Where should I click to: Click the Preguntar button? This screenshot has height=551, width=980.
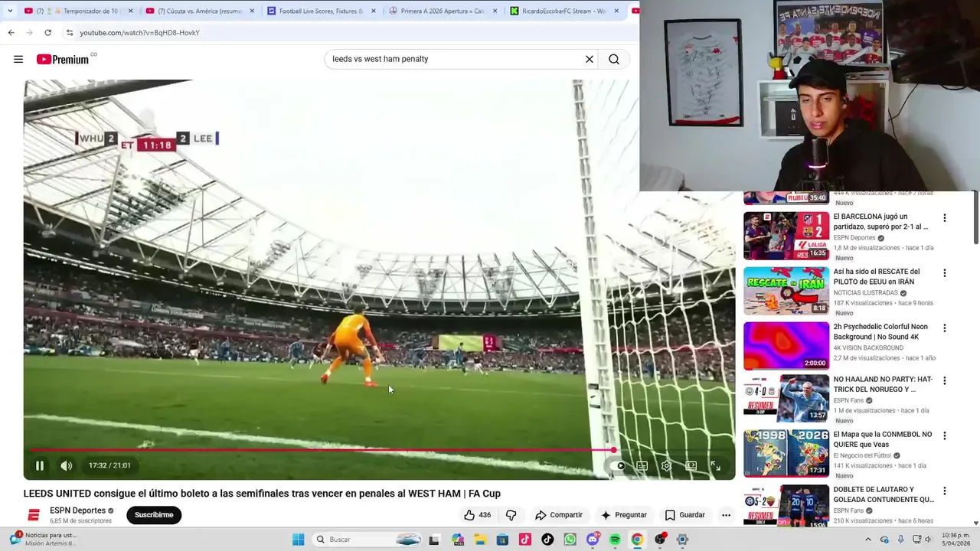624,515
